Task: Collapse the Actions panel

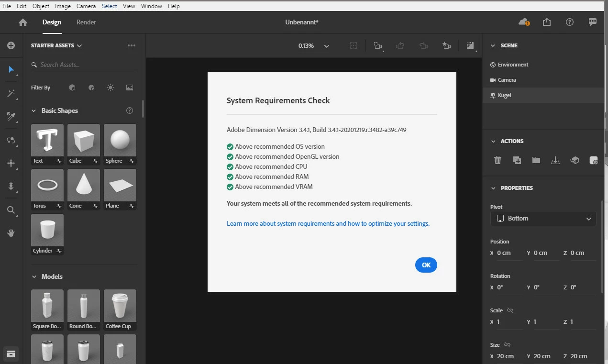Action: click(494, 141)
